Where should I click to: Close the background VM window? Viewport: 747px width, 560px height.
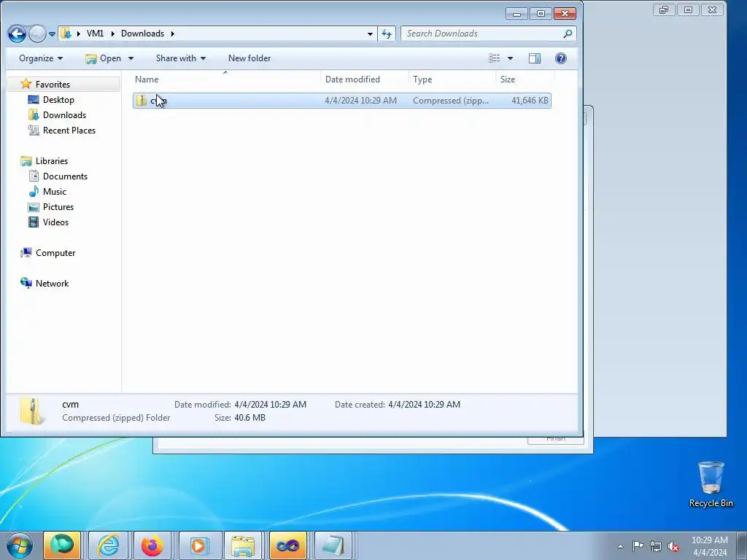pos(712,9)
